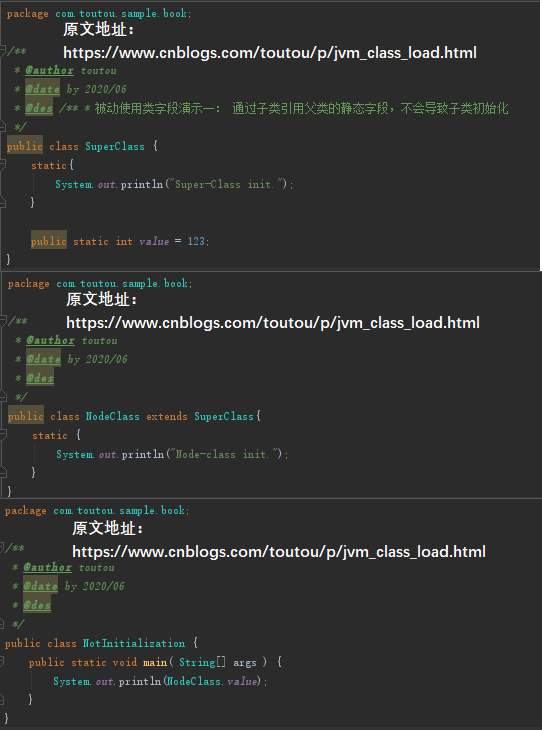Collapse the main method fold in NotInitialization
The width and height of the screenshot is (542, 731).
point(2,661)
